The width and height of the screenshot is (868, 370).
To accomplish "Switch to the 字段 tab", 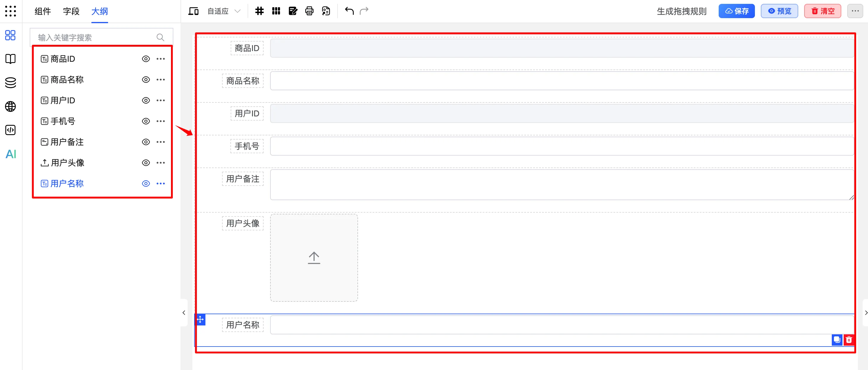I will (x=71, y=12).
